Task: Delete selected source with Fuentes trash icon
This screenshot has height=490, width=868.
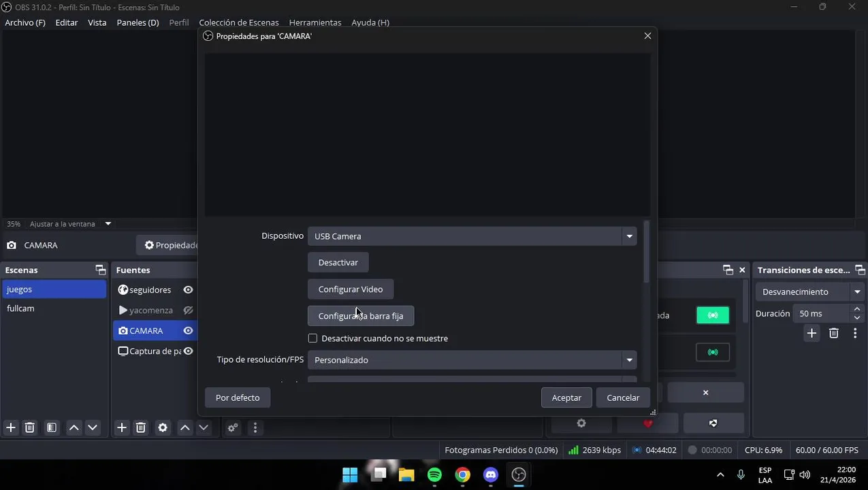Action: (x=141, y=427)
